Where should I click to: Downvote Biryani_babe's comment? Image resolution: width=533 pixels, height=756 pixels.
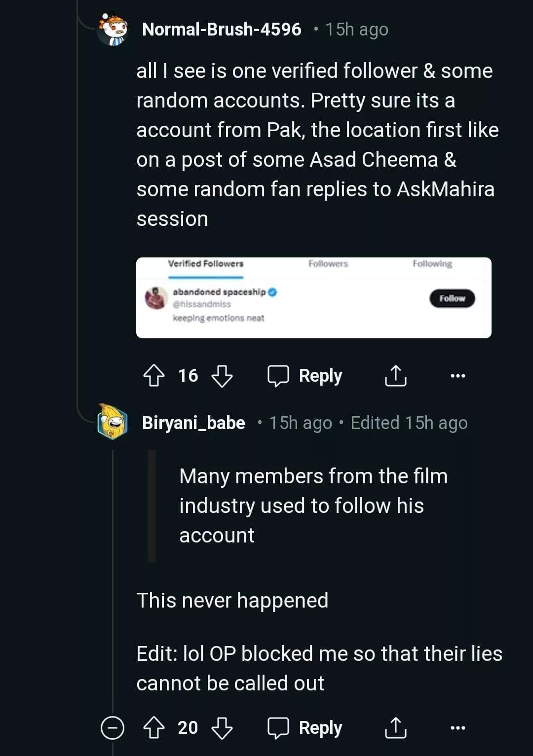[x=222, y=728]
